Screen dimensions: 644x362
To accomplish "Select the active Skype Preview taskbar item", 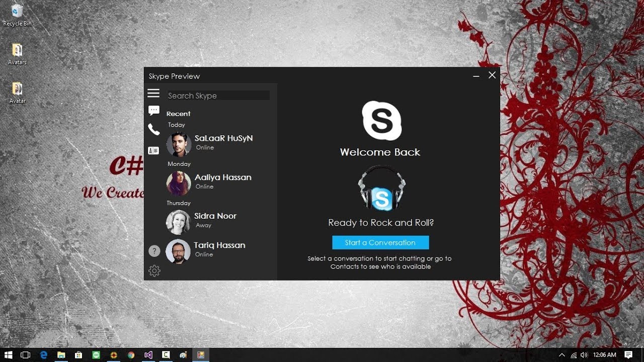I will [x=201, y=355].
